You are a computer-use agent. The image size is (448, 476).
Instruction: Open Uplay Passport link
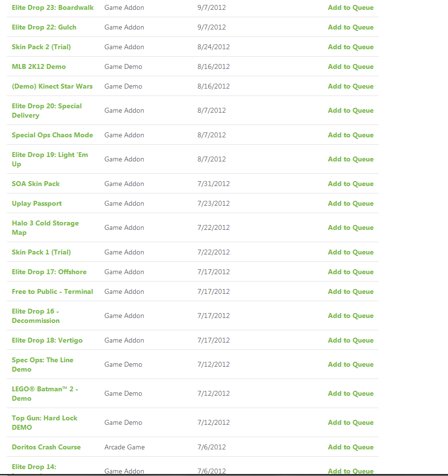(37, 204)
